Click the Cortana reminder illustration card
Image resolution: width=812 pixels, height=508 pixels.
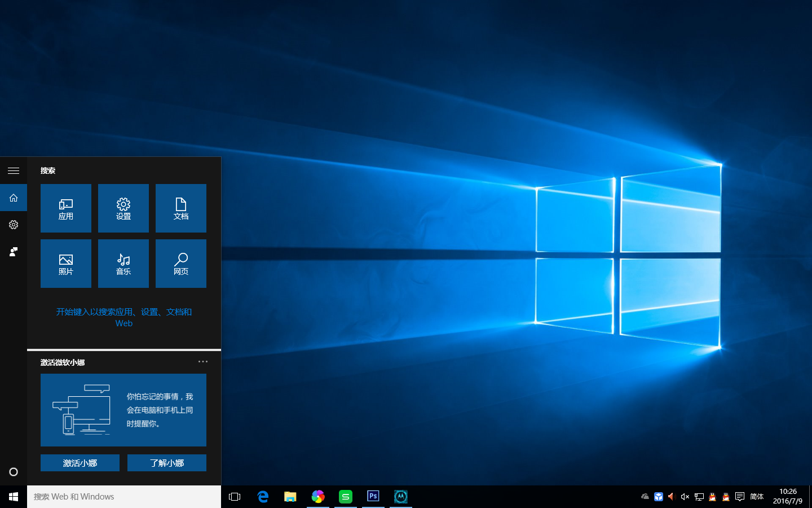(123, 410)
